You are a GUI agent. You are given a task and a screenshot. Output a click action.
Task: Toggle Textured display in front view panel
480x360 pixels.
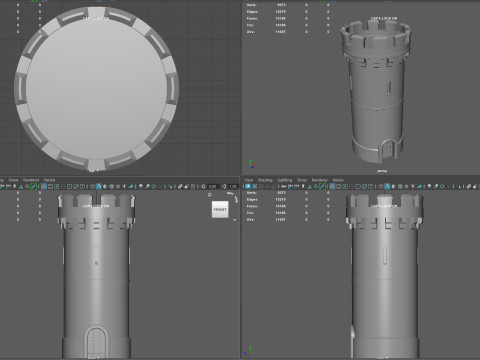(x=118, y=186)
